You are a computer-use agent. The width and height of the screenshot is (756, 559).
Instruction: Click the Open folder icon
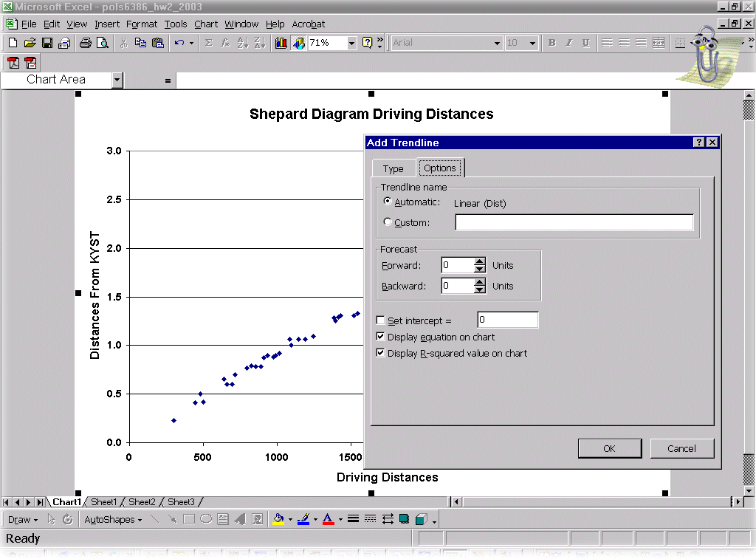pos(30,43)
